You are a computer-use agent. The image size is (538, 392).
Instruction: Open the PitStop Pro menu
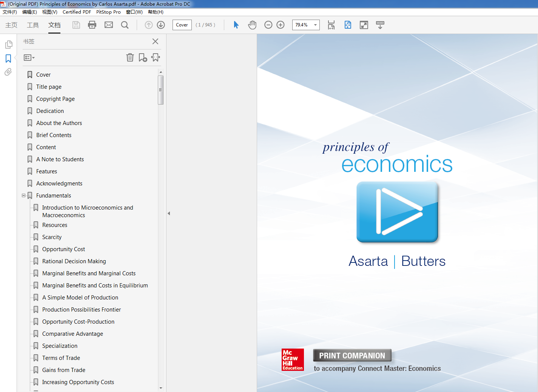coord(108,12)
